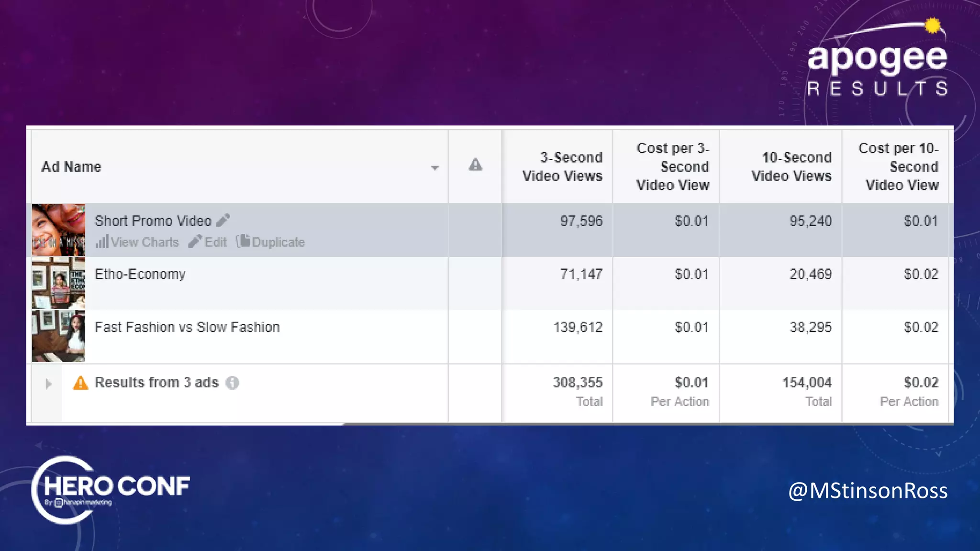This screenshot has height=551, width=980.
Task: Select Short Promo Video ad thumbnail
Action: 58,230
